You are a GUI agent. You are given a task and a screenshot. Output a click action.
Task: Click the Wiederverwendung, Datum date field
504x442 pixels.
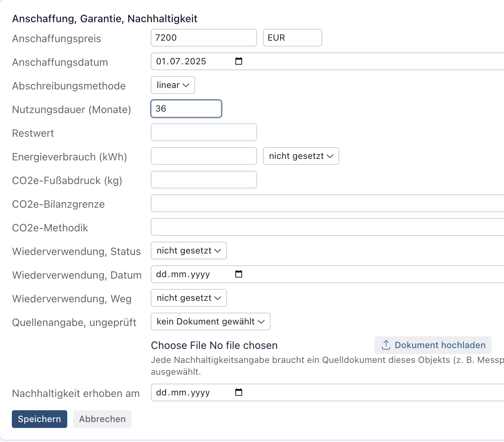point(327,274)
